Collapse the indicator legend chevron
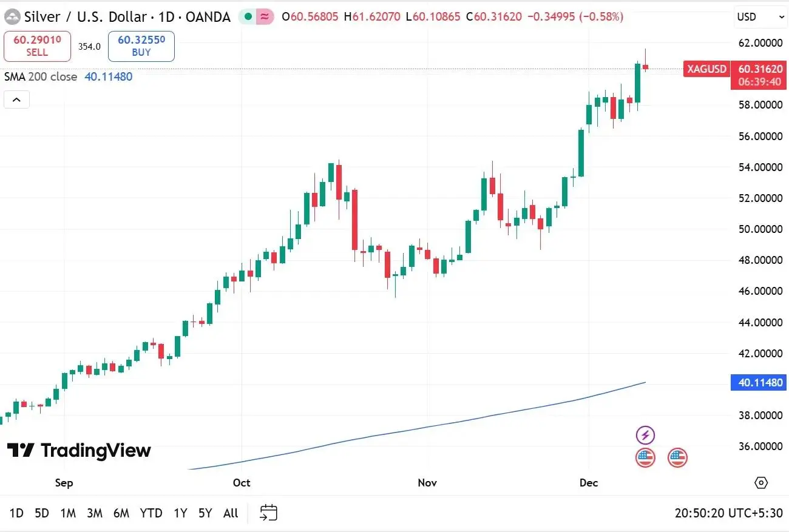The image size is (789, 532). [x=16, y=99]
